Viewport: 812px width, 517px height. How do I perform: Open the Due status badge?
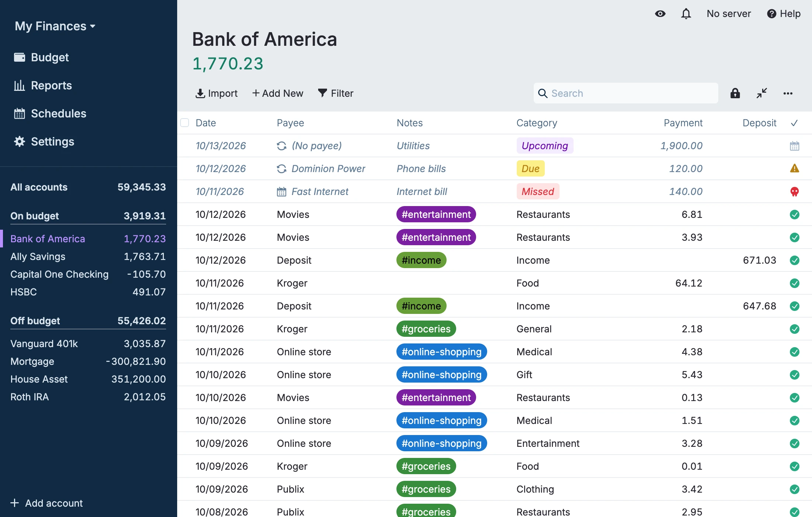[530, 169]
